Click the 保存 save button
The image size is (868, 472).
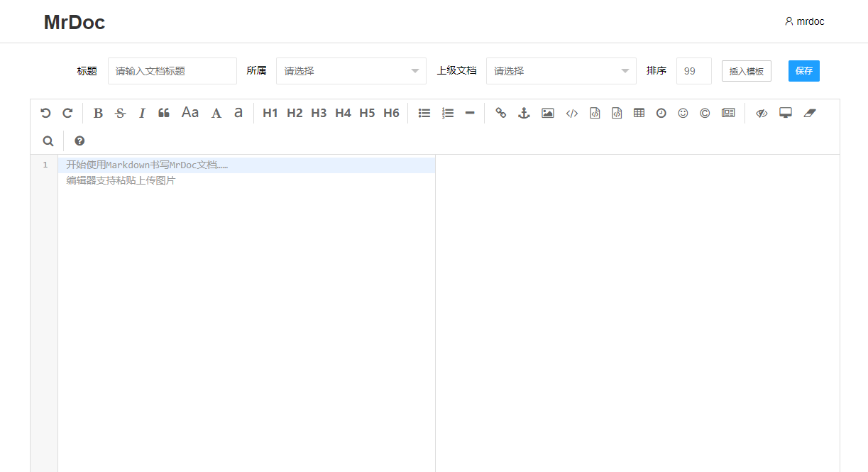pyautogui.click(x=803, y=71)
